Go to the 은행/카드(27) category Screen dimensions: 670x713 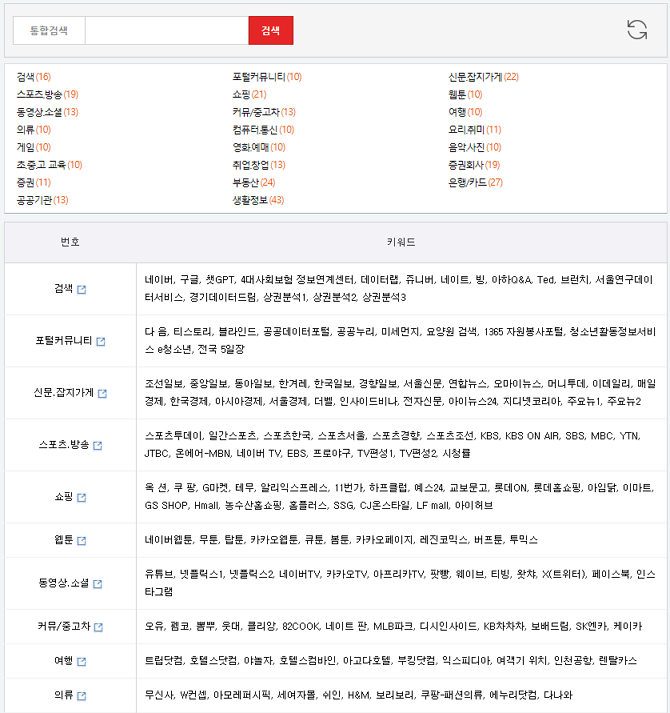pyautogui.click(x=475, y=182)
